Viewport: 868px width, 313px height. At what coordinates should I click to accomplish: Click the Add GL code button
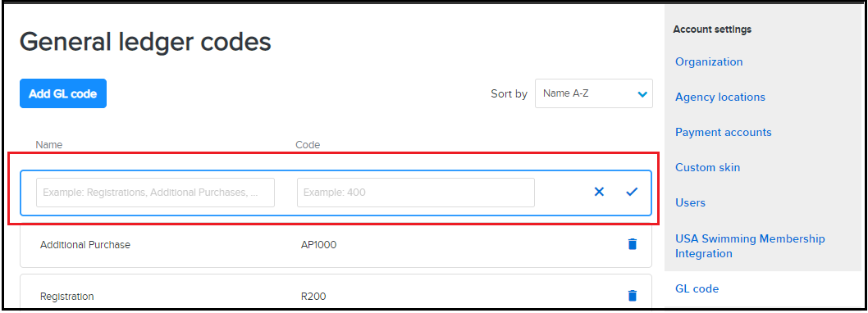63,93
